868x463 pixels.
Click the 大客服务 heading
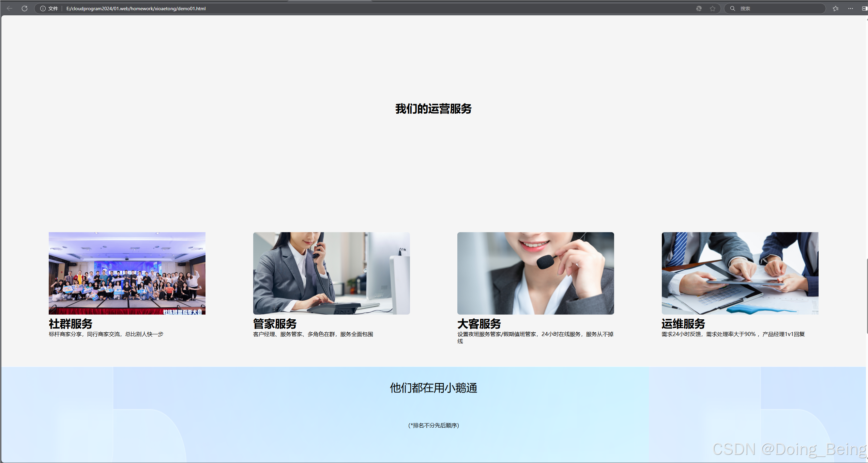(479, 323)
